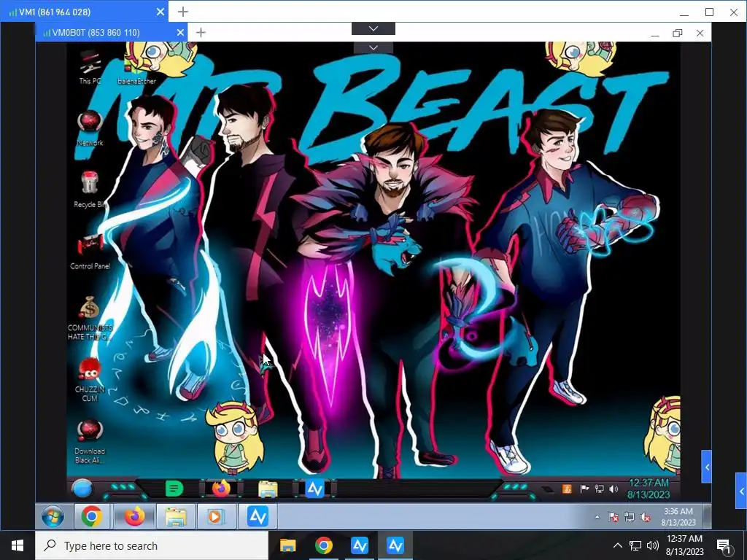Open Action Center flag on themed taskbar
The height and width of the screenshot is (560, 747).
click(x=584, y=489)
